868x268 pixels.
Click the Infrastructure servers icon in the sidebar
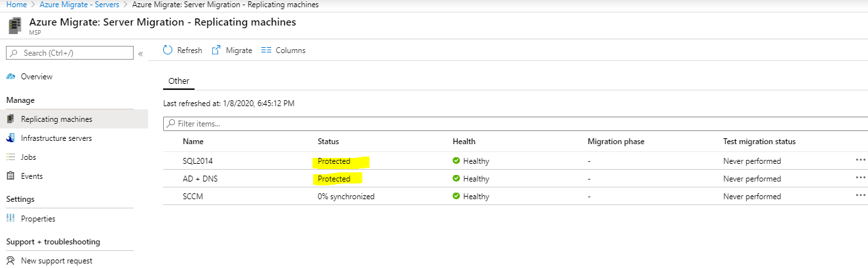[x=10, y=138]
